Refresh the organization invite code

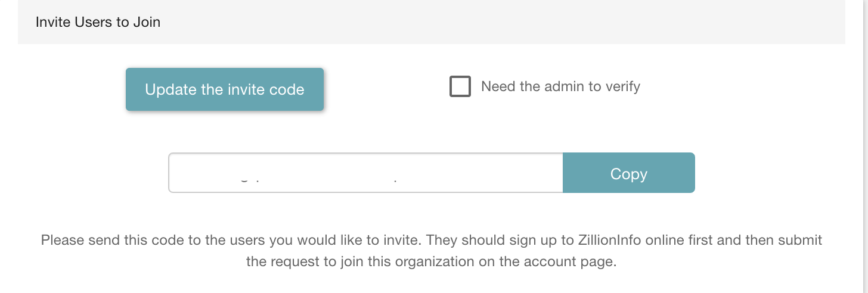[224, 89]
